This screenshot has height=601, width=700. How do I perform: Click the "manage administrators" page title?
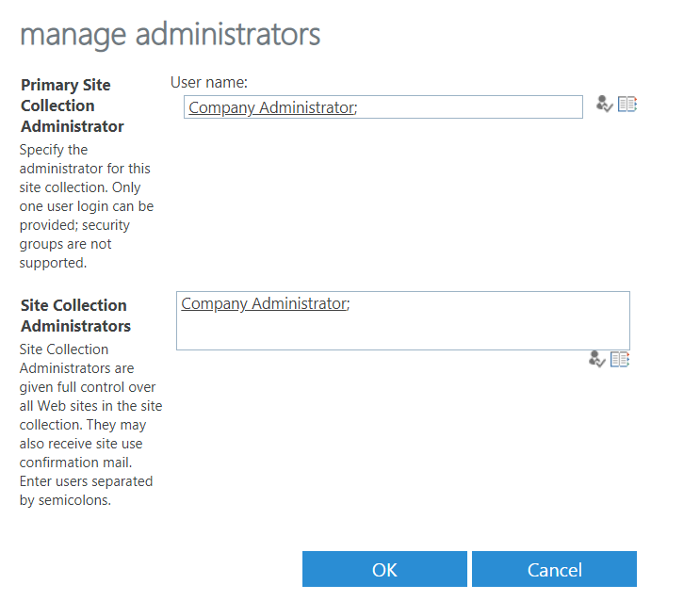pos(170,35)
